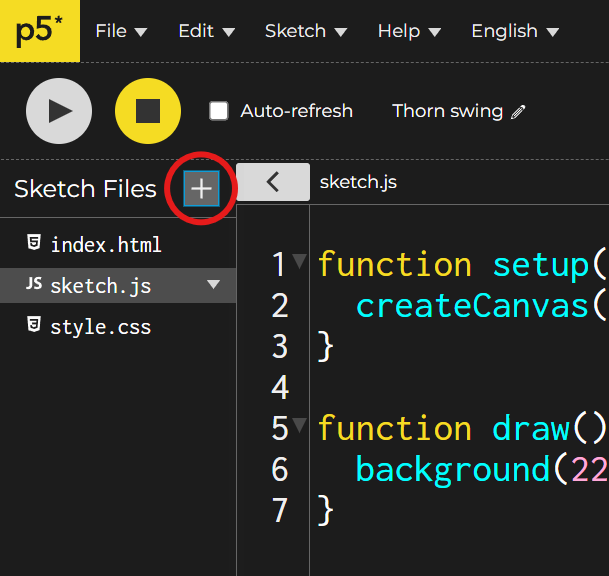Open the sketch.js file options arrow

click(213, 285)
